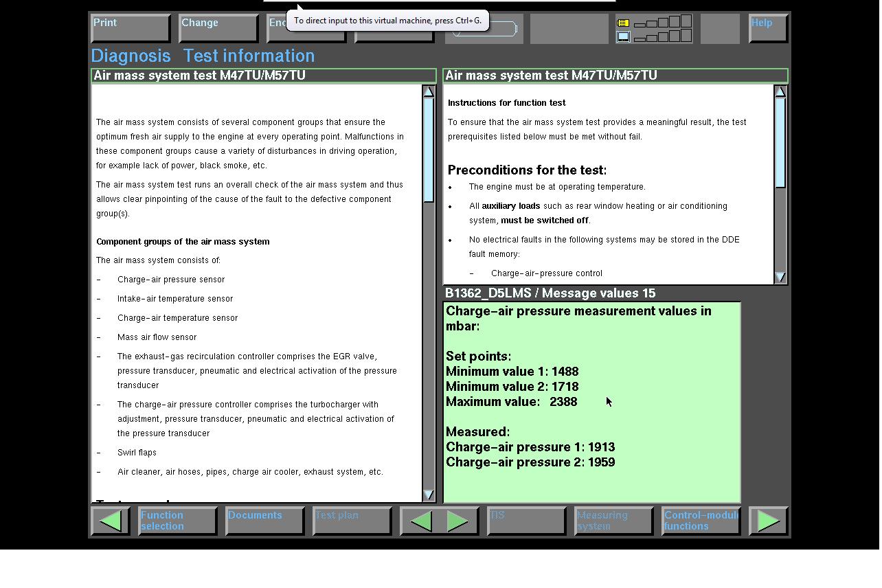Open Measuring system
882x588 pixels.
613,521
